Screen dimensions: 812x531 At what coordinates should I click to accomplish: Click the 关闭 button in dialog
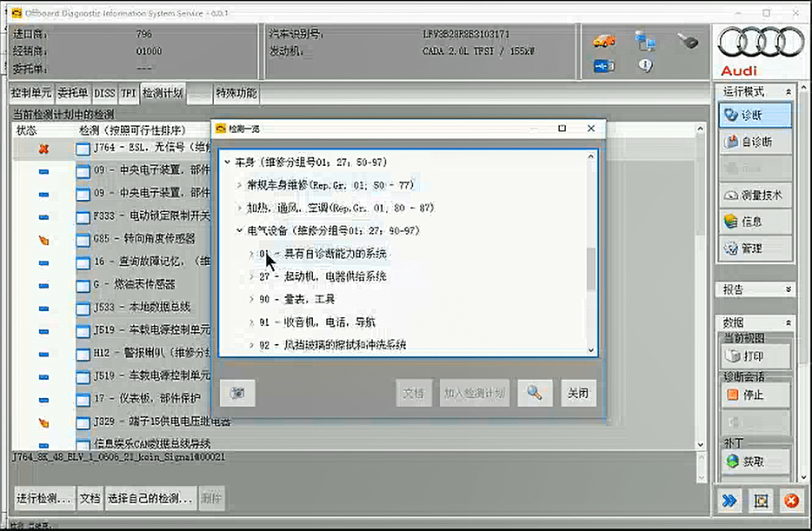pos(578,393)
